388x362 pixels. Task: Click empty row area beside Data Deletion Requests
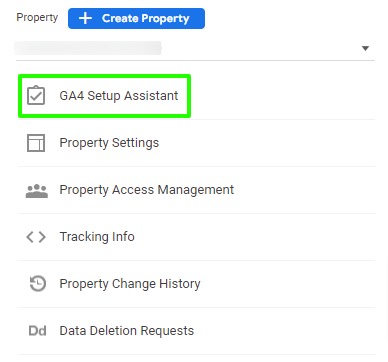click(283, 331)
